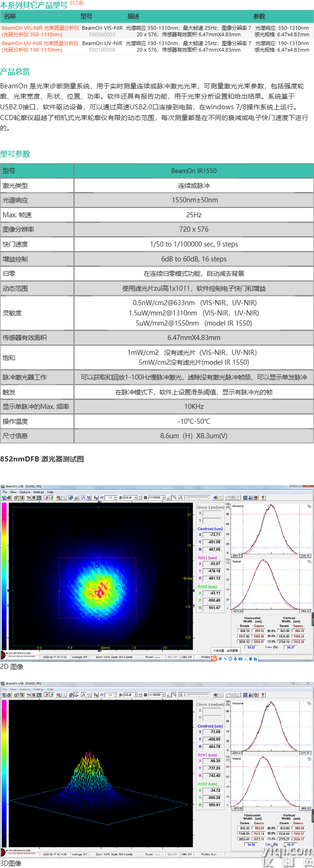Screen dimensions: 314x868
Task: Open File menu in 2D image window
Action: click(5, 492)
